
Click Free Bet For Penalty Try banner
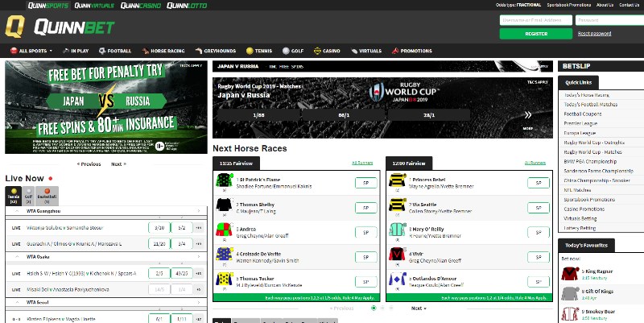pos(106,107)
